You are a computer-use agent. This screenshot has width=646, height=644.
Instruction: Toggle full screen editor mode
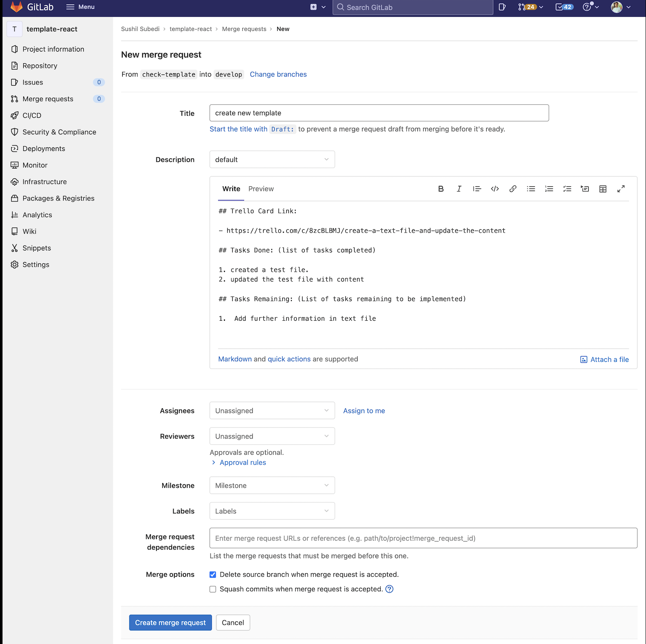(x=621, y=189)
